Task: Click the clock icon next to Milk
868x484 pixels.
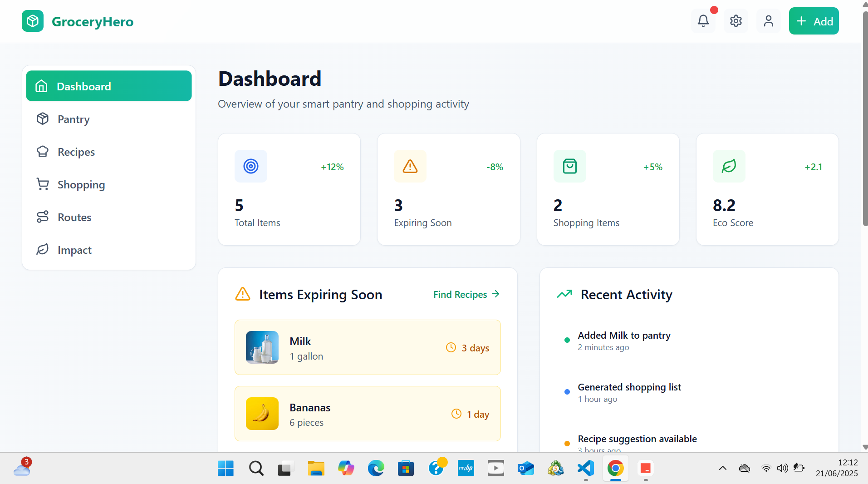Action: pos(451,347)
